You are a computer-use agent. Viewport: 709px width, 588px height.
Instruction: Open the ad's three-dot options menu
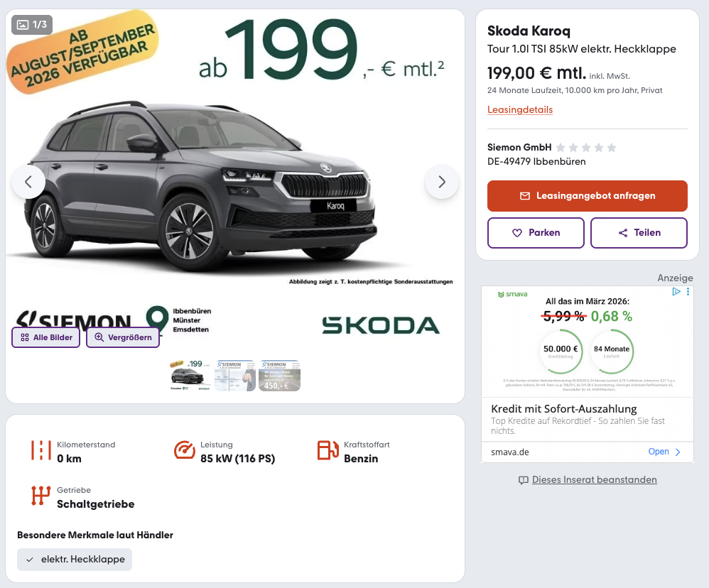coord(688,292)
